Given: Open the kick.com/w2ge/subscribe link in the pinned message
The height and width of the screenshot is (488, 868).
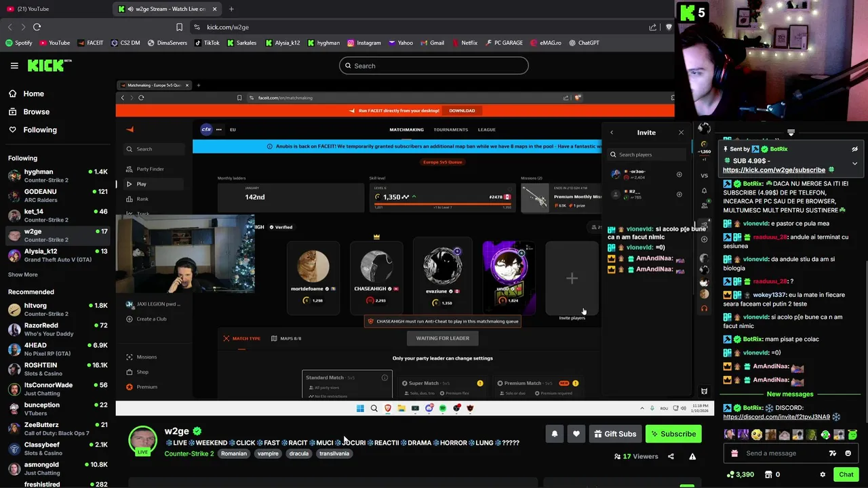Looking at the screenshot, I should coord(774,170).
